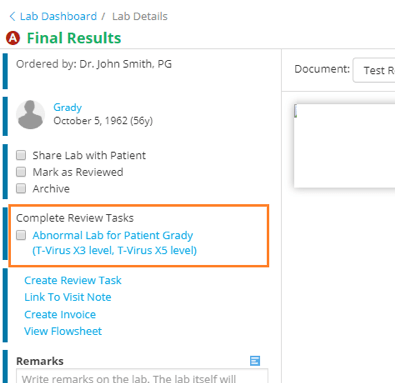
Task: Tick the Archive checkbox
Action: [21, 189]
